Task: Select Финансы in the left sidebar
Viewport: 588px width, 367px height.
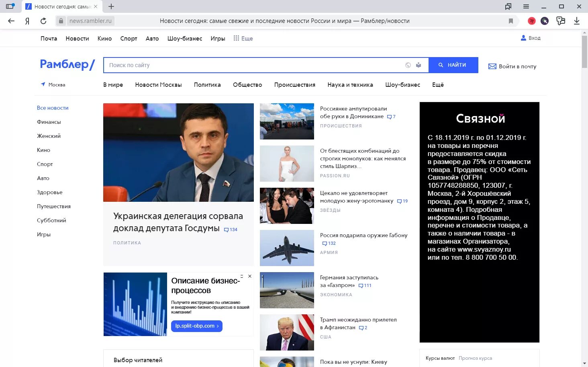Action: point(49,122)
